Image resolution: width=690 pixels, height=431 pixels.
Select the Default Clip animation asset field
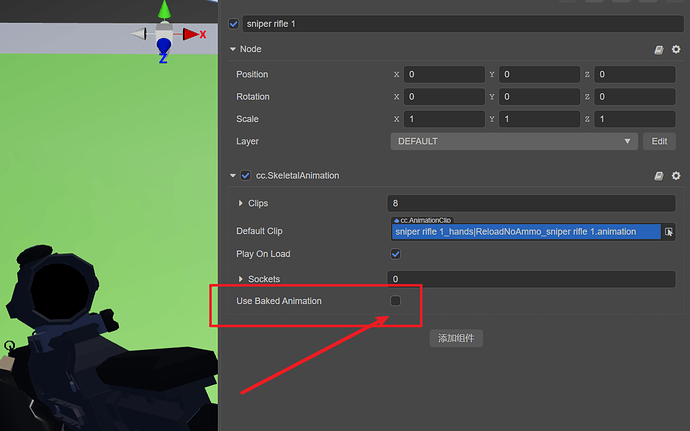[x=526, y=232]
